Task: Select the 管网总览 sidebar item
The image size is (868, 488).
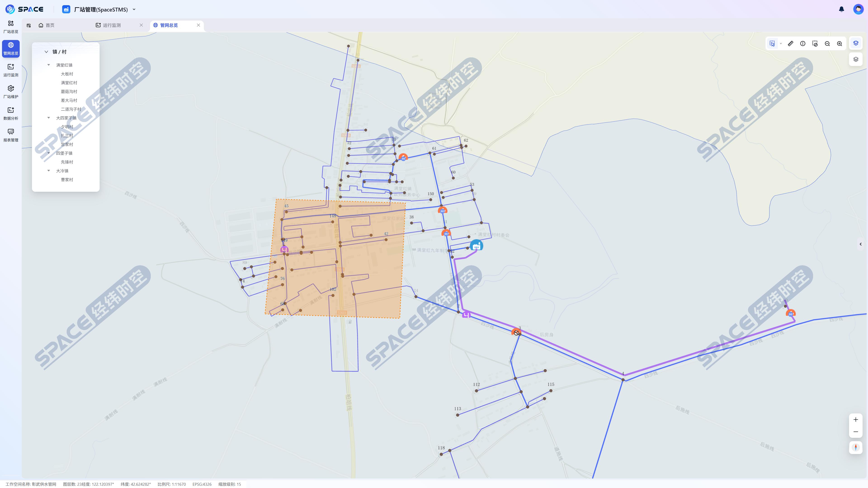Action: click(11, 49)
